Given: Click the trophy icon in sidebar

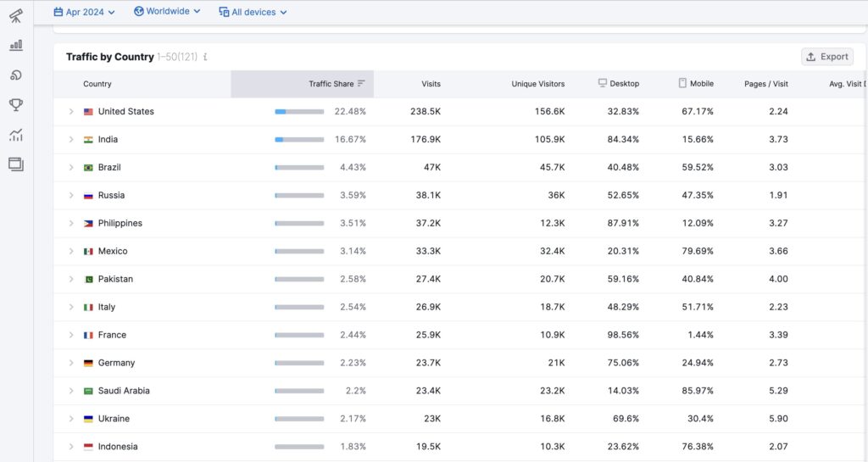Looking at the screenshot, I should tap(16, 105).
